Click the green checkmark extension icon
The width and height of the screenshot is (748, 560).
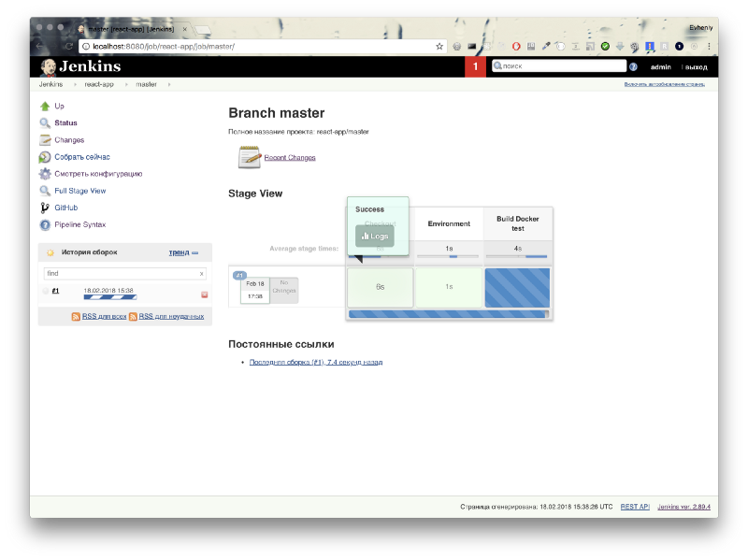click(605, 46)
